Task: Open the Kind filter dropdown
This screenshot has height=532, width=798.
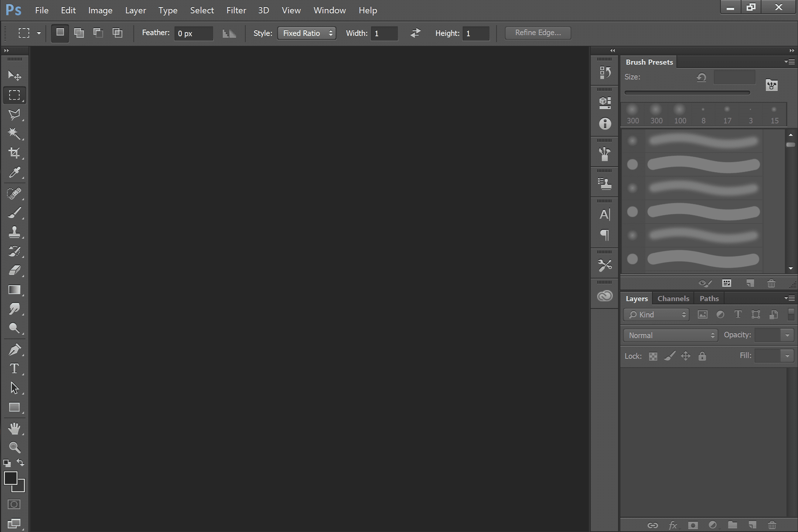Action: (x=656, y=314)
